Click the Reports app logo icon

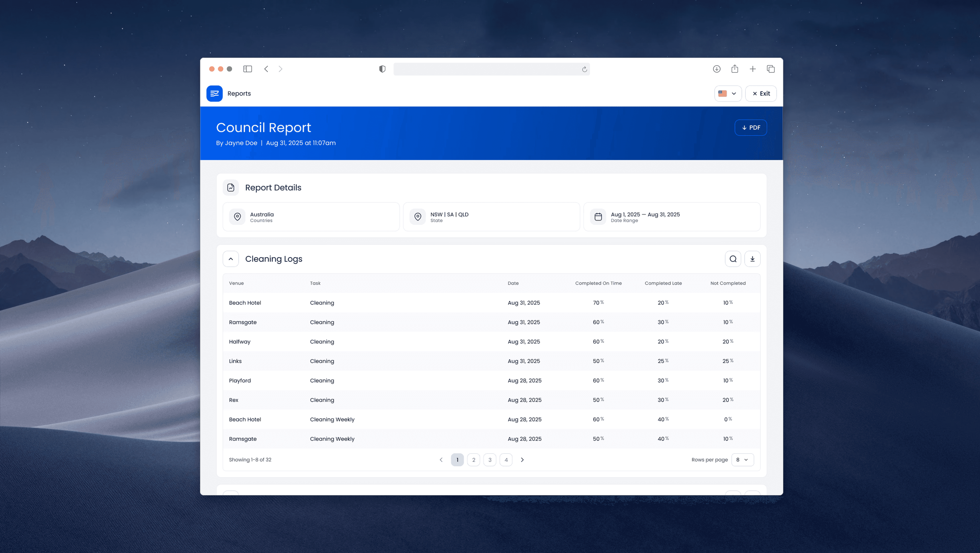click(214, 93)
